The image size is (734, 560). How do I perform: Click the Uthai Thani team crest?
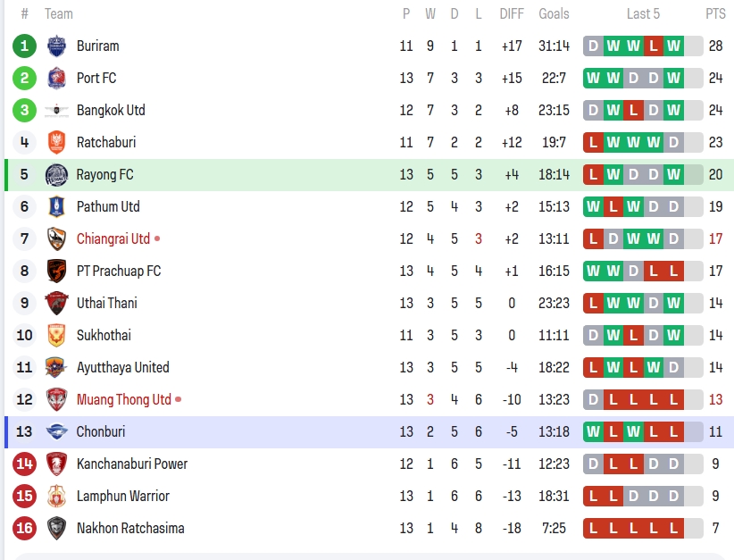(57, 303)
